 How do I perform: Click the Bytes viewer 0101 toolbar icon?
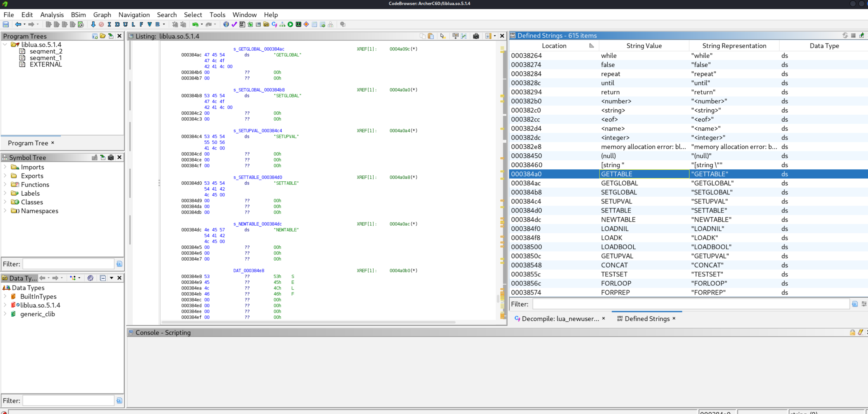242,24
